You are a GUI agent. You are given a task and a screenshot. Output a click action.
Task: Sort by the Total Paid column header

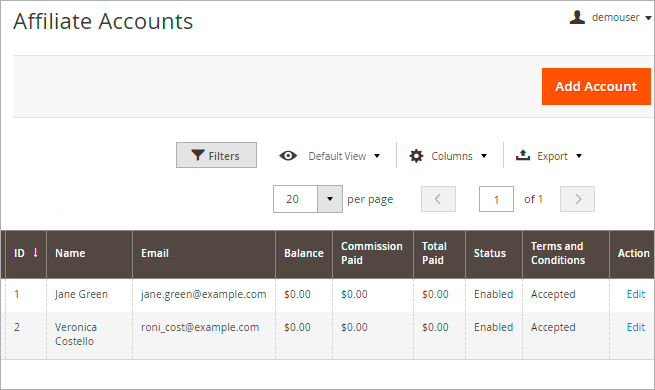point(439,254)
